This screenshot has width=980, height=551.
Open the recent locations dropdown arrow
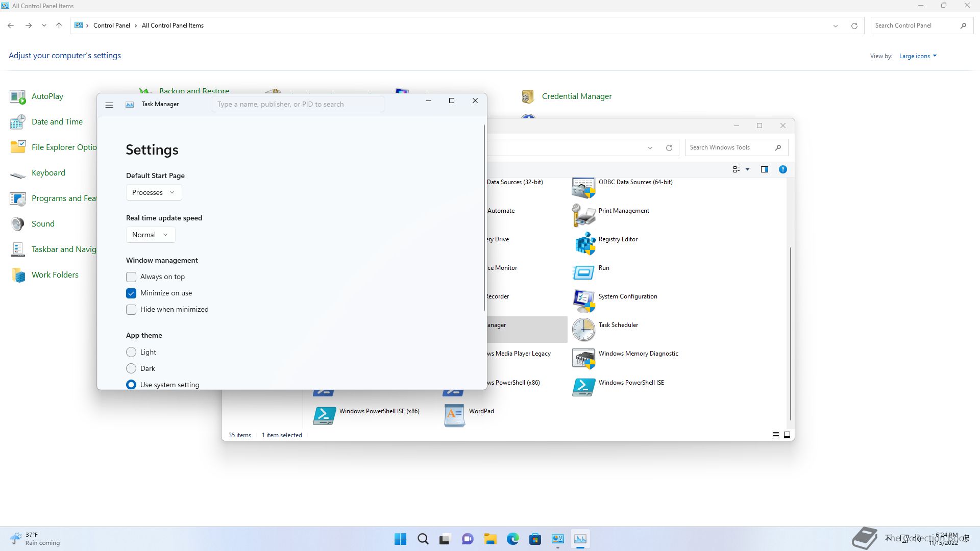click(44, 25)
